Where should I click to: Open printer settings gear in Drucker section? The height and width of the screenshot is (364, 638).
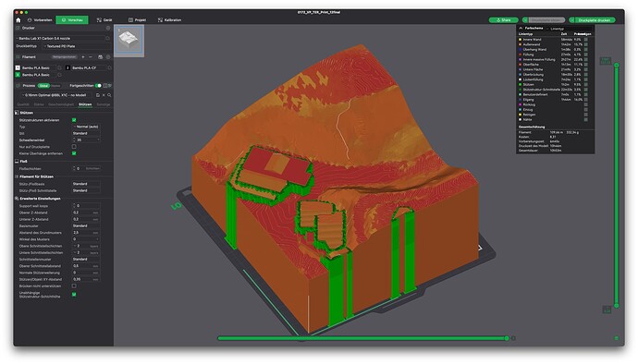(108, 28)
